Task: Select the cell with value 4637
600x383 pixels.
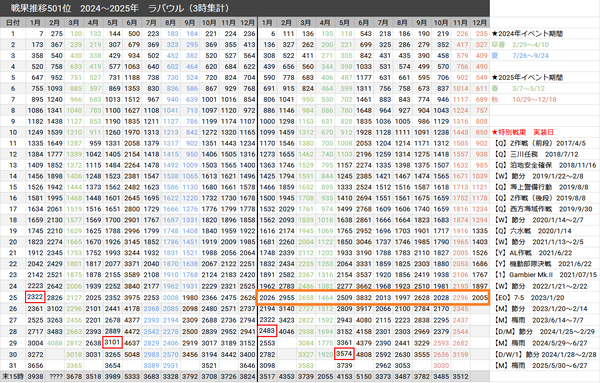Action: [x=132, y=343]
